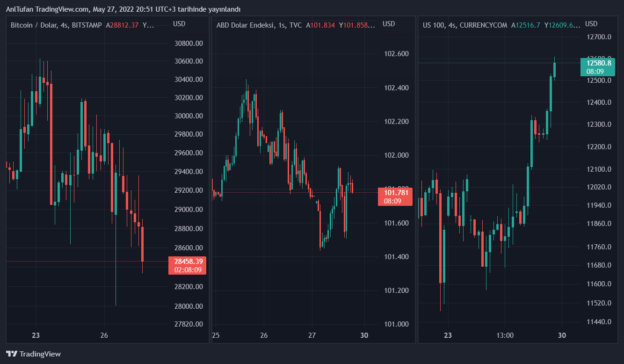Screen dimensions: 624x364
Task: Open USD currency selector on Dollar Index chart
Action: point(389,24)
